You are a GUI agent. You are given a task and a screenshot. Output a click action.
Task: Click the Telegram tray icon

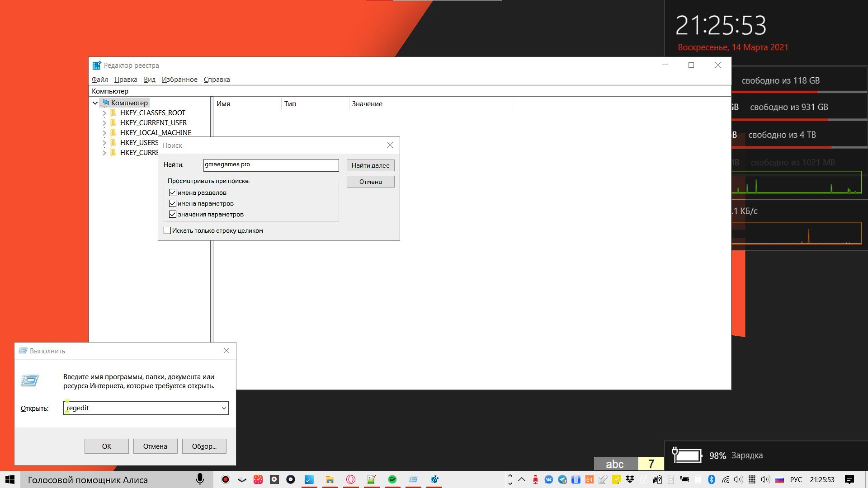point(562,479)
